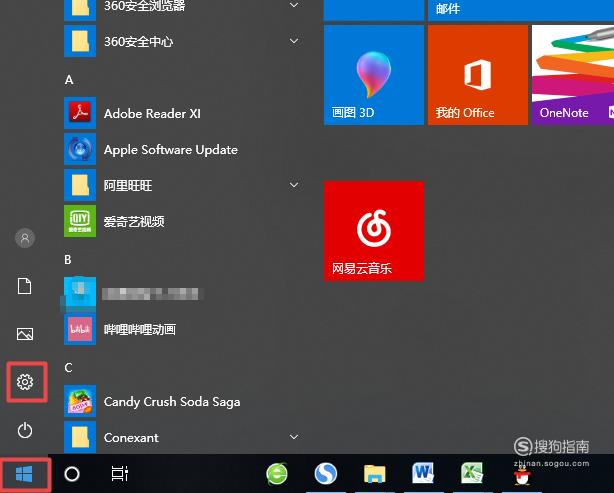Launch Adobe Reader XI icon

click(80, 113)
